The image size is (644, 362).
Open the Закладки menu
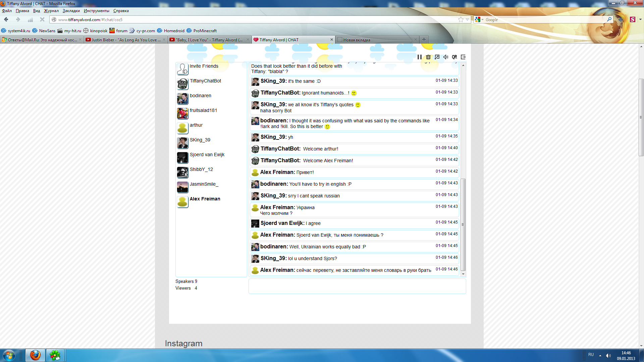71,11
